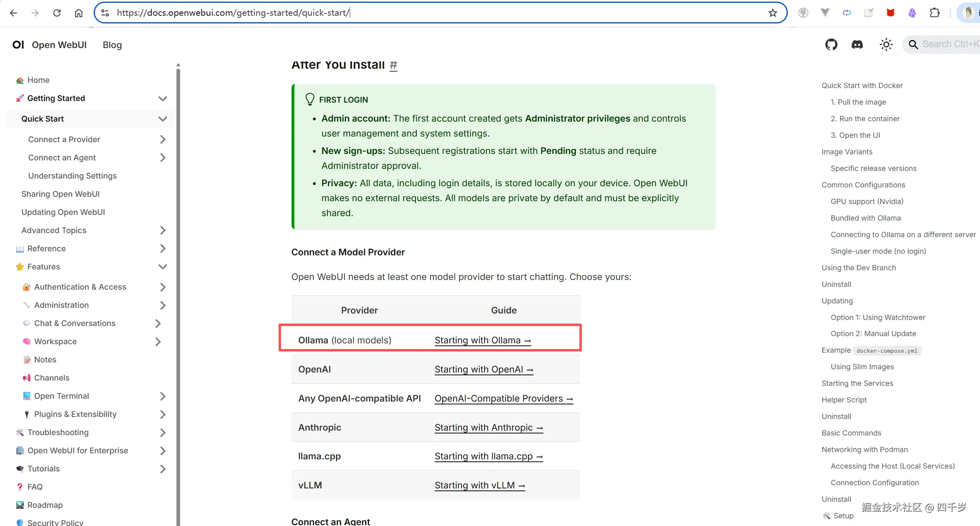Viewport: 980px width, 526px height.
Task: Select Understanding Settings in sidebar
Action: 72,176
